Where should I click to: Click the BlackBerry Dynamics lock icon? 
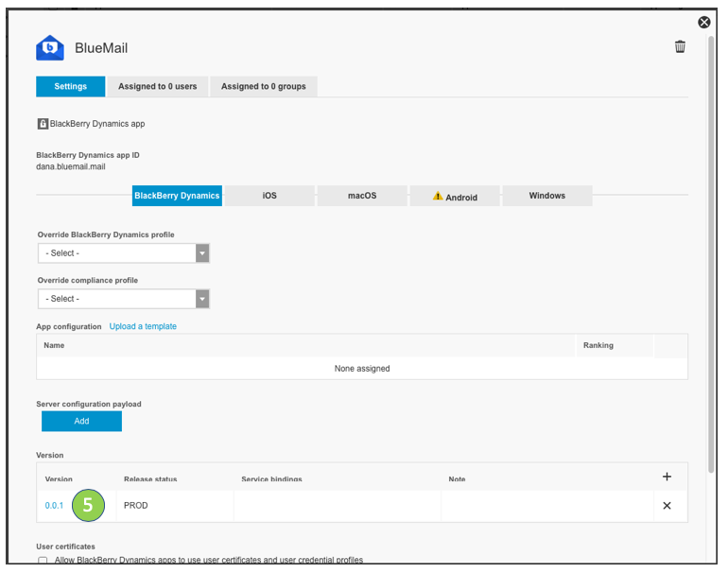43,124
